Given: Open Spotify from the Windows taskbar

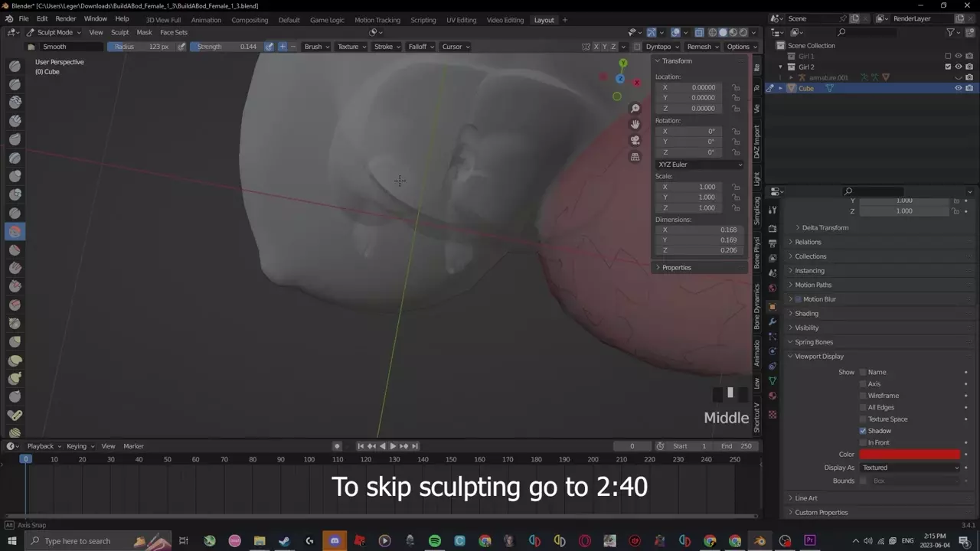Looking at the screenshot, I should pos(434,541).
